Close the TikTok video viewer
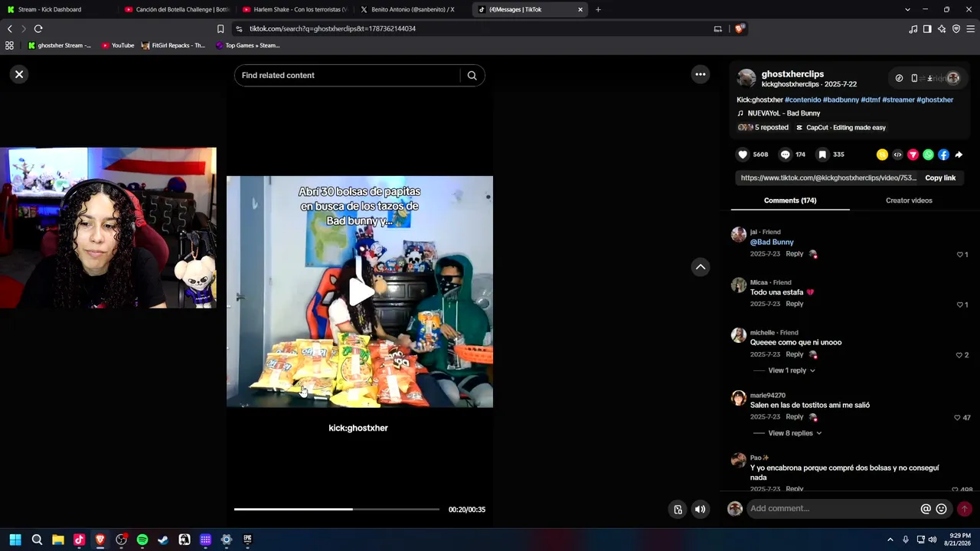 (x=19, y=74)
